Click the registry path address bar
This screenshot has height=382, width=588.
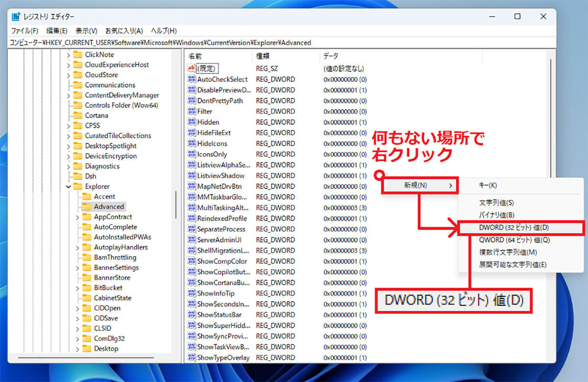282,43
